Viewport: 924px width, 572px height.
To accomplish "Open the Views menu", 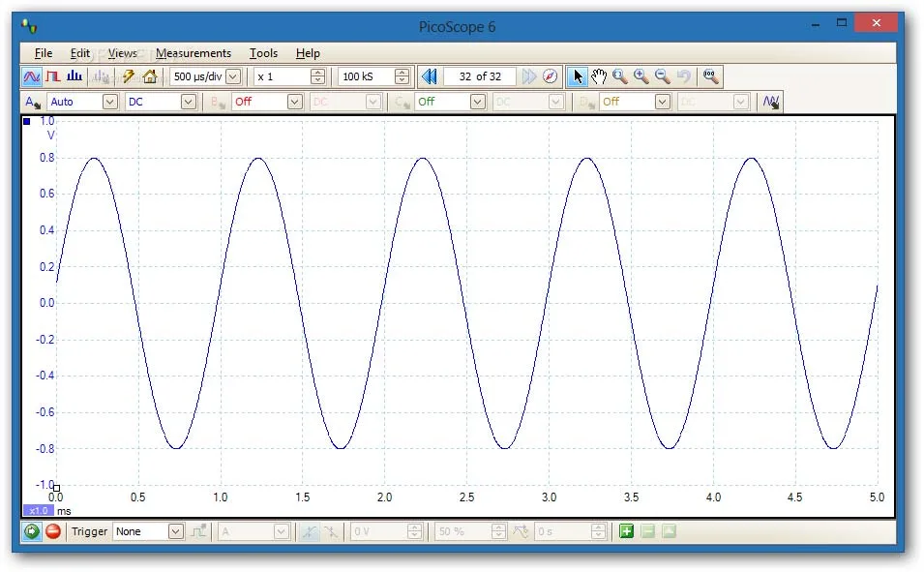I will pyautogui.click(x=123, y=53).
